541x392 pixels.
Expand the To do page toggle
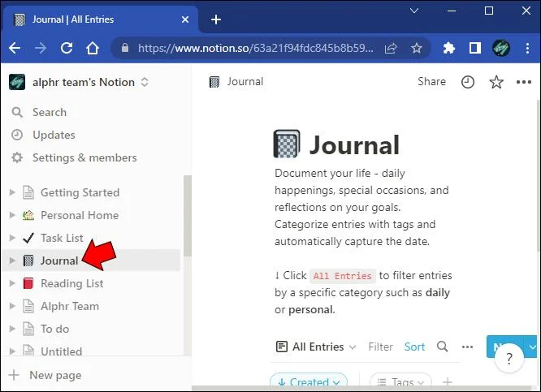12,329
